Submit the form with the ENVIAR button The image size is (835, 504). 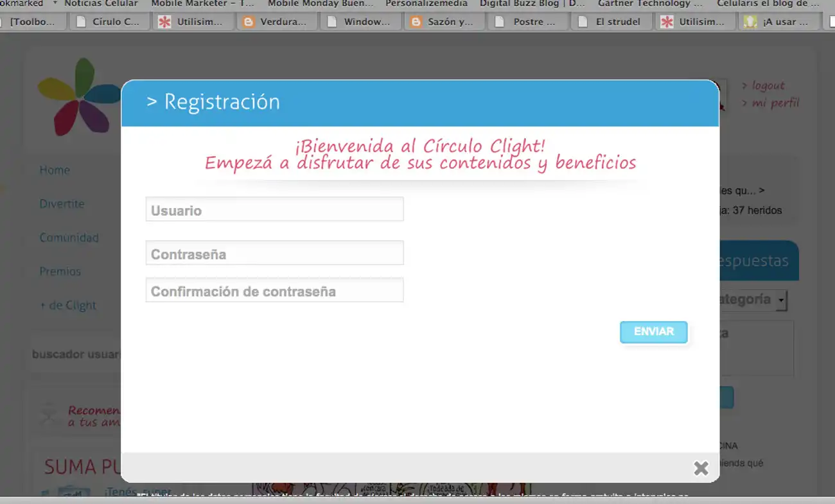[x=653, y=332]
